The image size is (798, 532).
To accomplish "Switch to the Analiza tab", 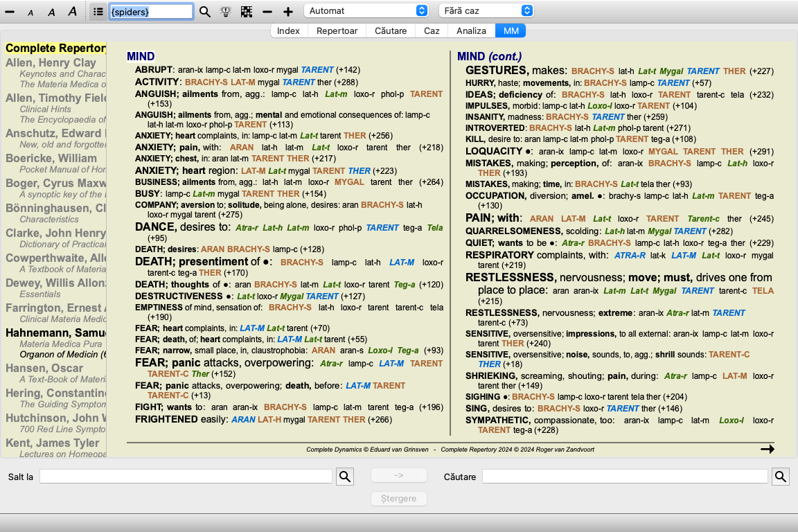I will tap(471, 30).
